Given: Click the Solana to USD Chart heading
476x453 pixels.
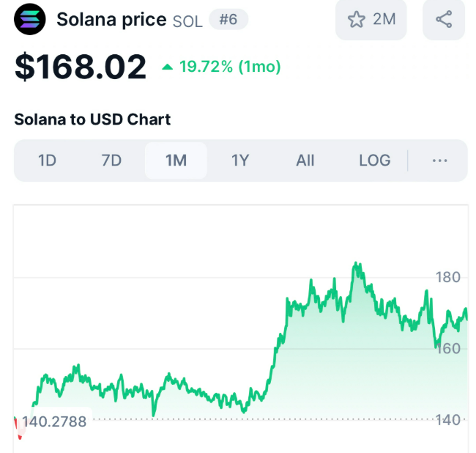Looking at the screenshot, I should click(x=92, y=119).
